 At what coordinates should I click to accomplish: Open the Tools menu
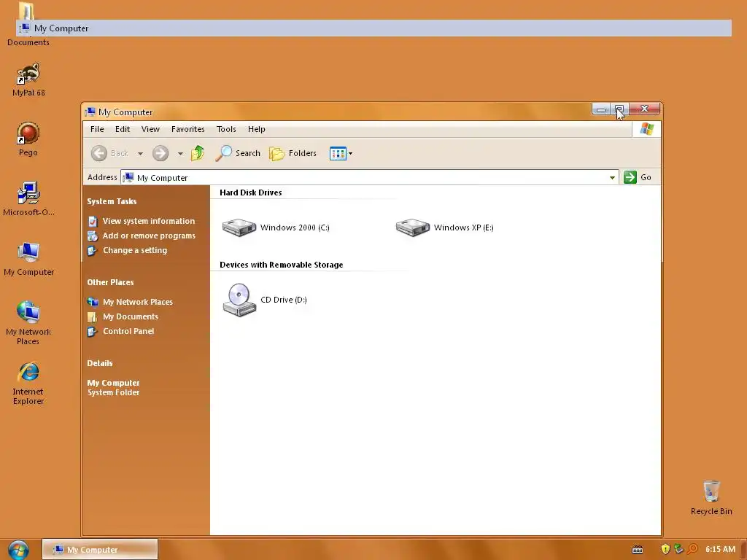point(226,129)
